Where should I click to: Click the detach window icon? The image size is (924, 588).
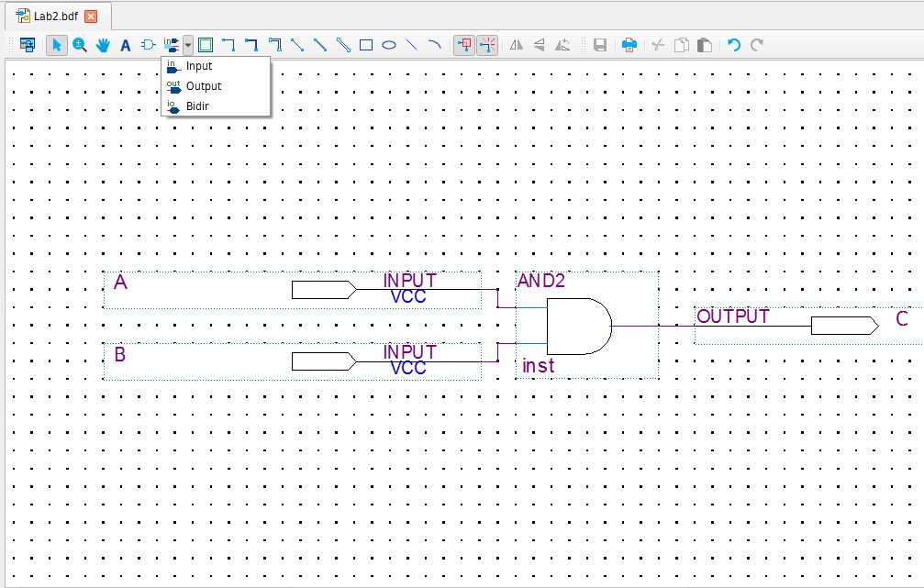point(28,45)
